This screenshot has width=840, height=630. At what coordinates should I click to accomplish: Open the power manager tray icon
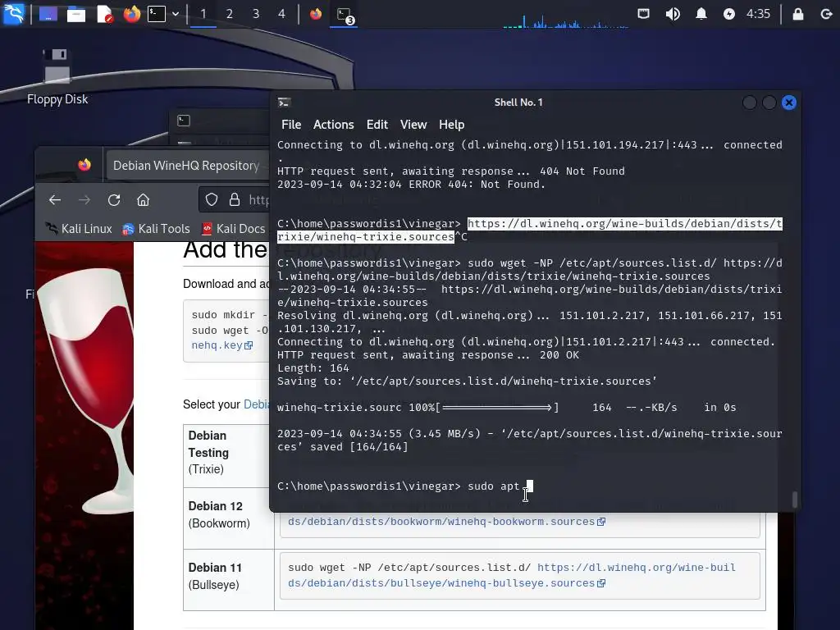coord(729,14)
